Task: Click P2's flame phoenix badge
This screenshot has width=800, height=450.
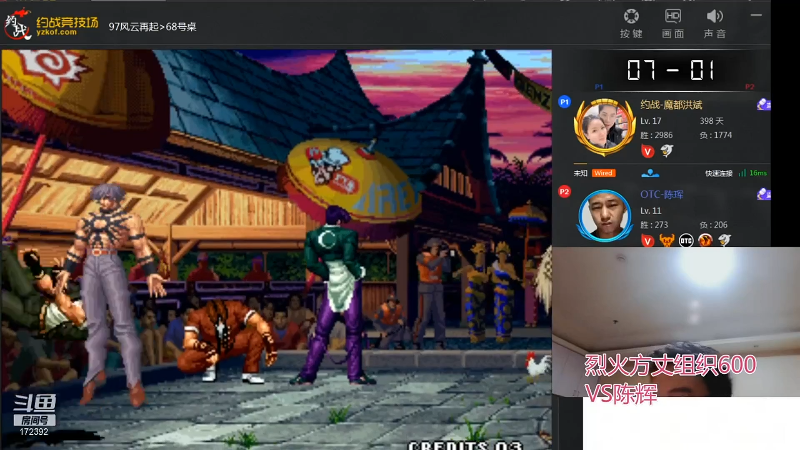Action: coord(705,240)
